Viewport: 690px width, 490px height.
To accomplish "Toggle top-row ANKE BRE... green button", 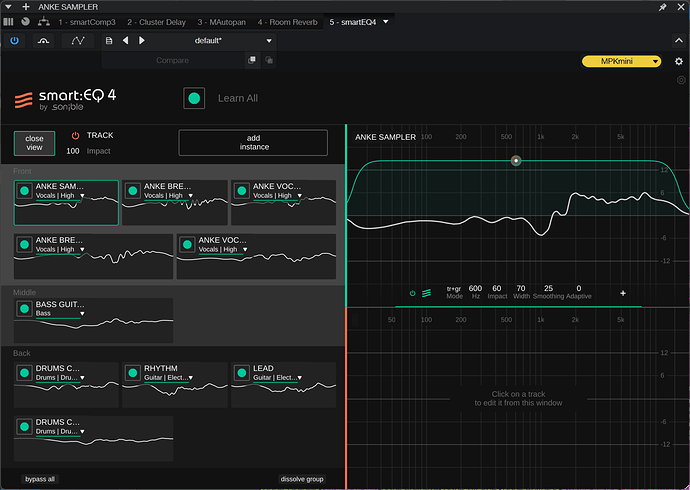I will click(132, 191).
